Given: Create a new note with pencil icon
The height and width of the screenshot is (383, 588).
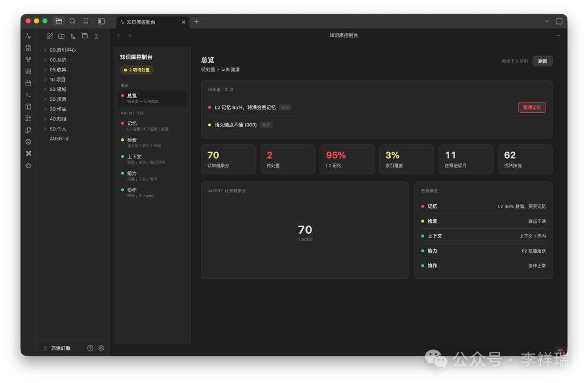Looking at the screenshot, I should click(x=50, y=37).
